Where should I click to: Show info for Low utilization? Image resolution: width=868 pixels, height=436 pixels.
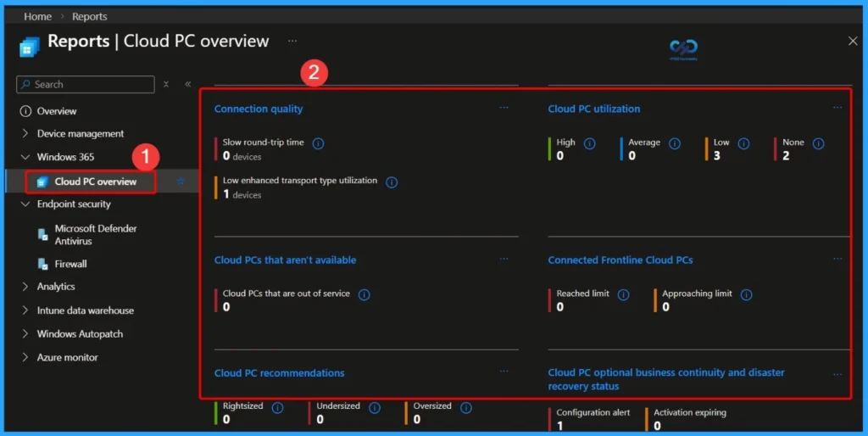(x=743, y=143)
